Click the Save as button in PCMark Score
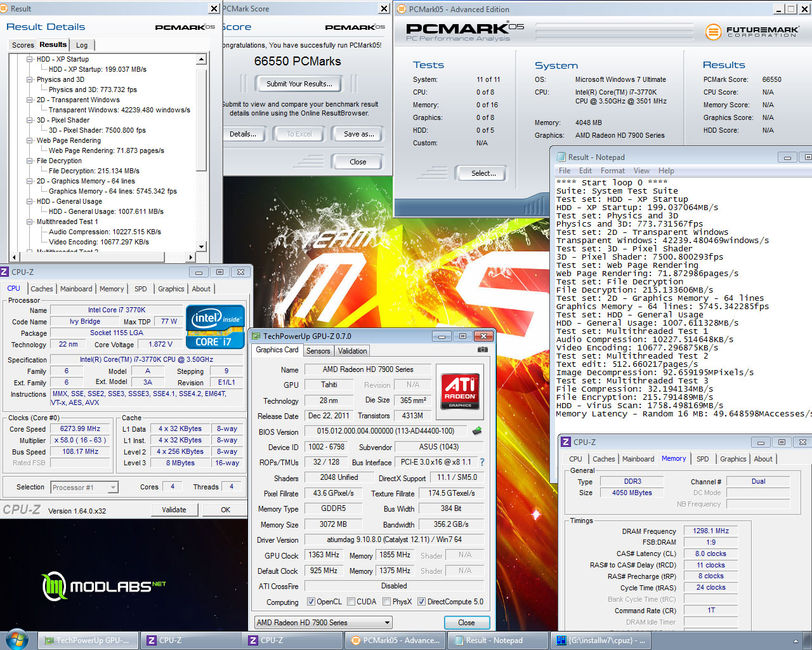812x650 pixels. (x=358, y=134)
